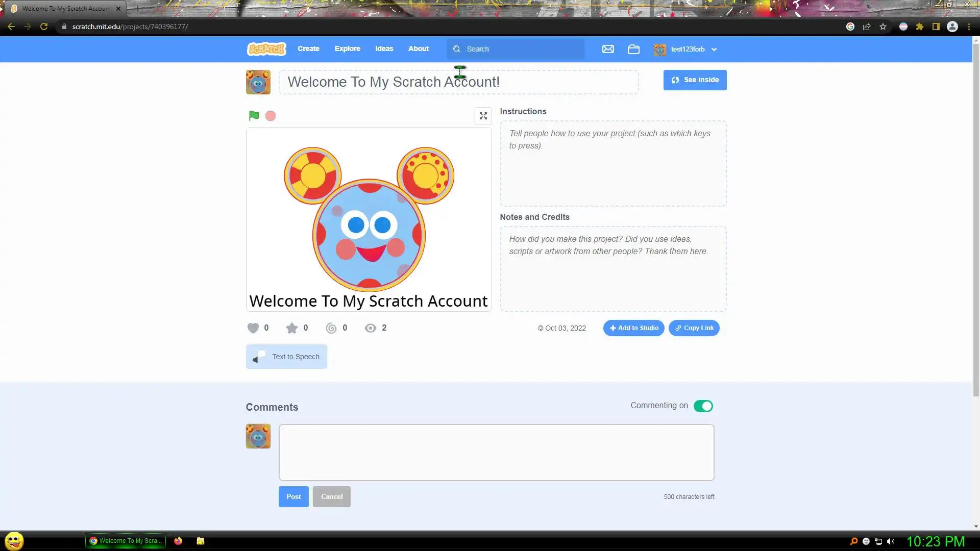Click the Add to Studio button
Screen dimensions: 980x551
pyautogui.click(x=633, y=328)
